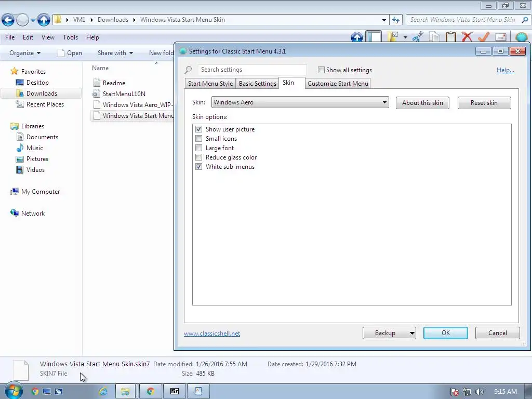Click the Classic Shell settings shell icon
Viewport: 532px width, 399px height.
point(522,37)
